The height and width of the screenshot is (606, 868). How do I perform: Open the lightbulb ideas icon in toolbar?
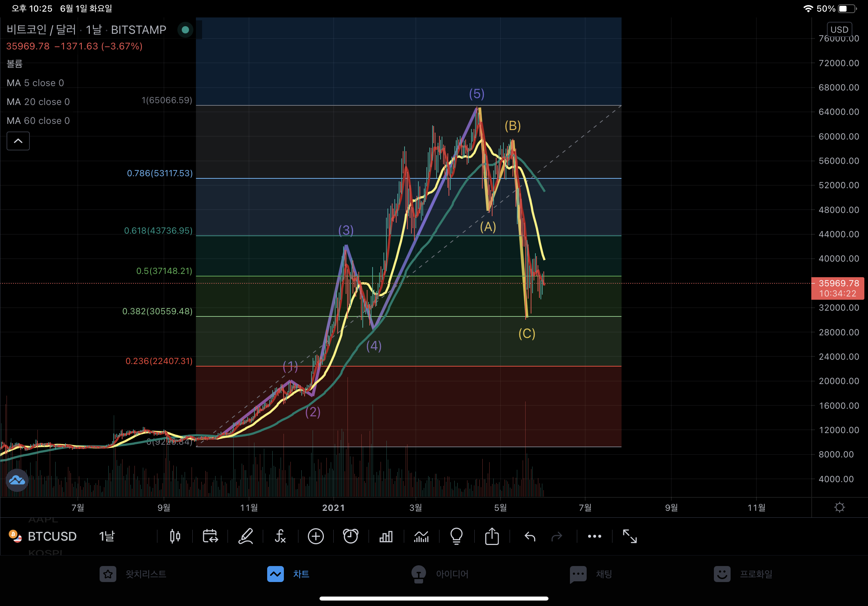coord(456,536)
